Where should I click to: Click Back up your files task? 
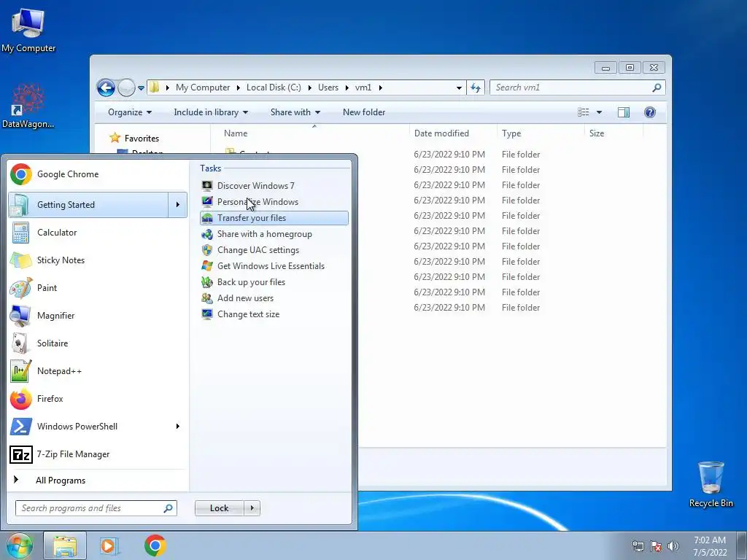click(x=274, y=282)
